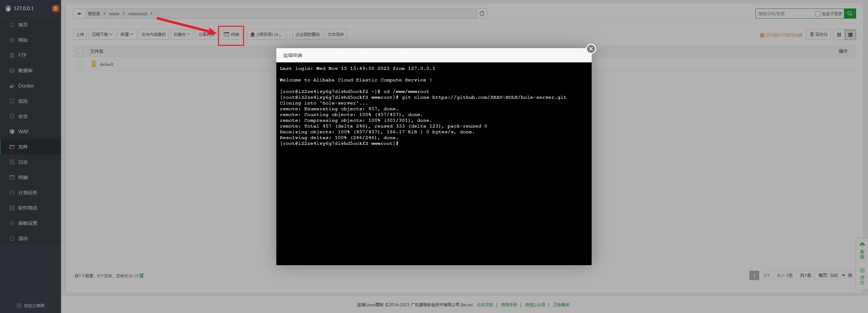Screen dimensions: 868x313
Task: Click inside the black terminal area
Action: pos(434,164)
